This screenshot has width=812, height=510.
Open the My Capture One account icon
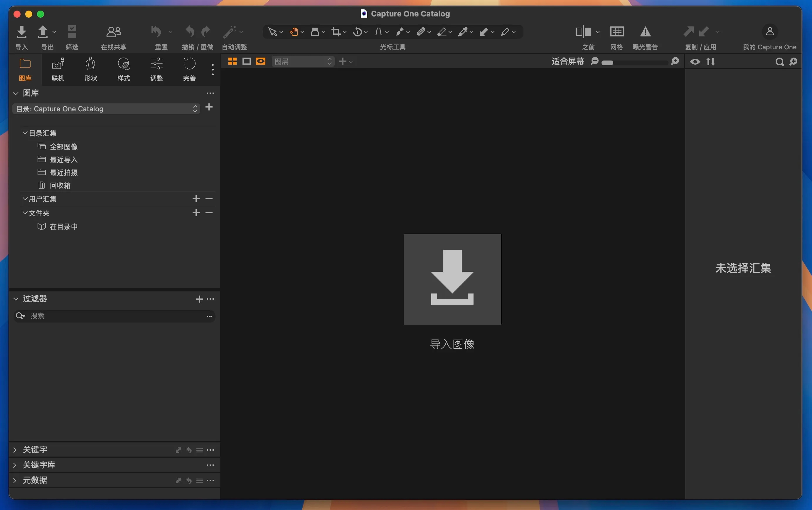tap(769, 32)
